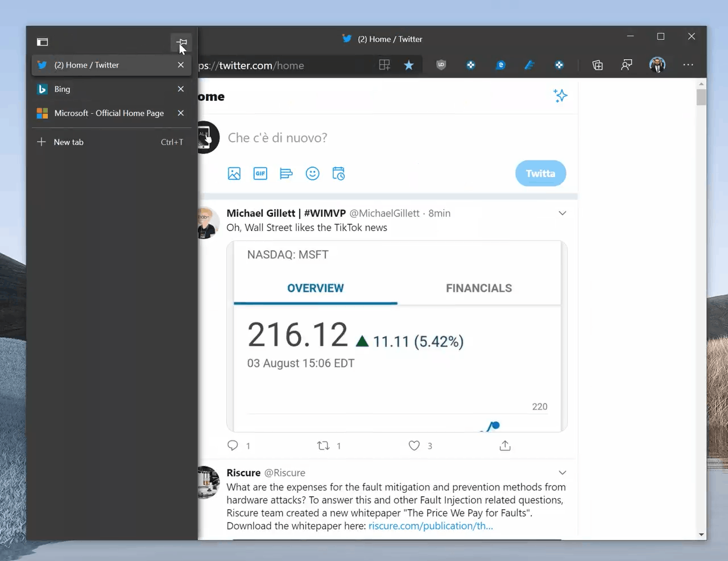Screen dimensions: 728x561
Task: Share Michael Gillett's tweet
Action: (x=505, y=445)
